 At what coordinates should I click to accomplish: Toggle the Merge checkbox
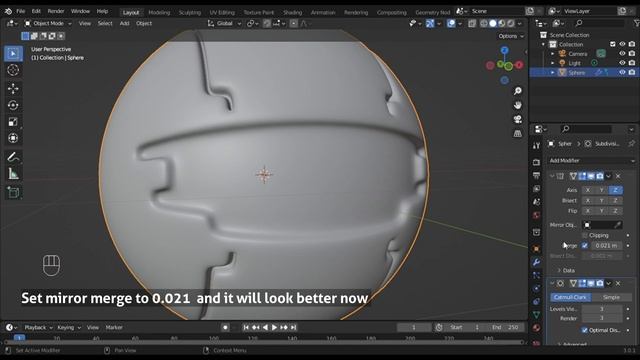click(x=584, y=246)
